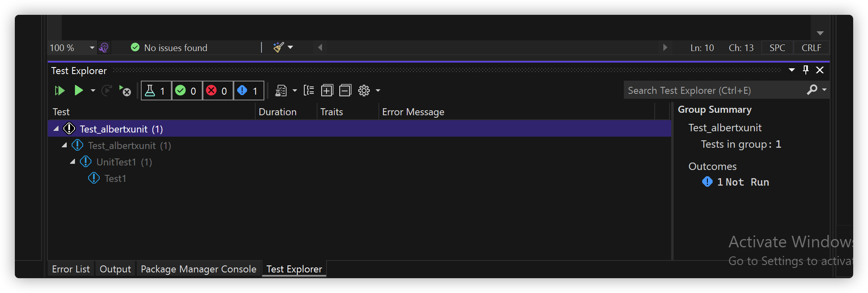Image resolution: width=868 pixels, height=293 pixels.
Task: Toggle the not run tests filter
Action: point(249,91)
